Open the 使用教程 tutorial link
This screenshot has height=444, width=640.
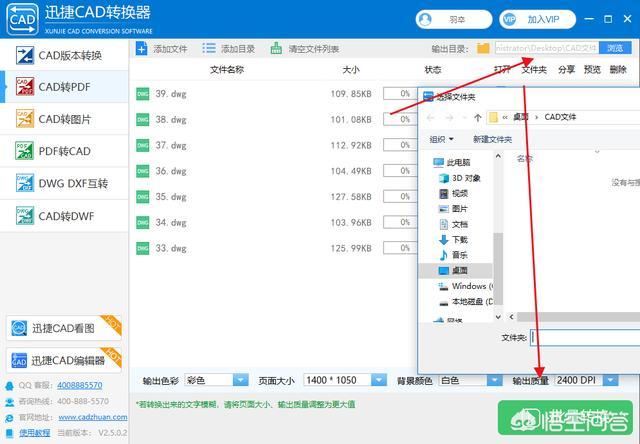coord(34,433)
